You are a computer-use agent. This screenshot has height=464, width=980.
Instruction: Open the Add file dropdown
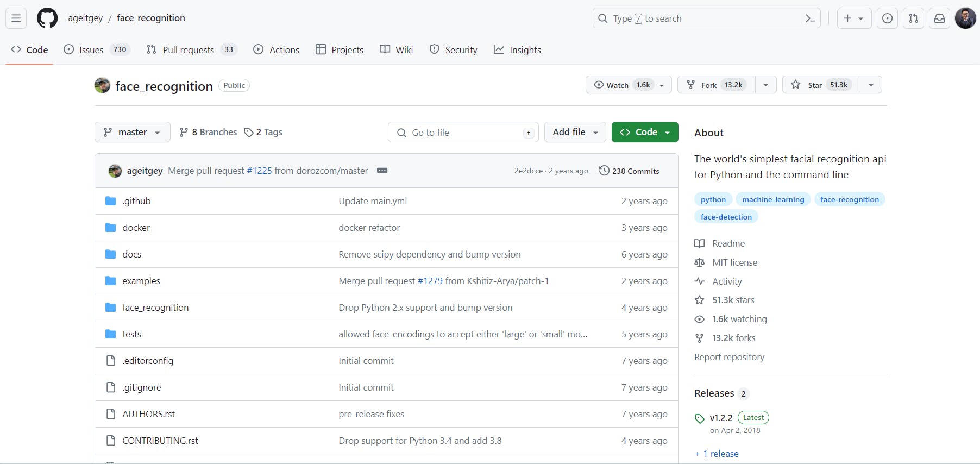[x=575, y=132]
